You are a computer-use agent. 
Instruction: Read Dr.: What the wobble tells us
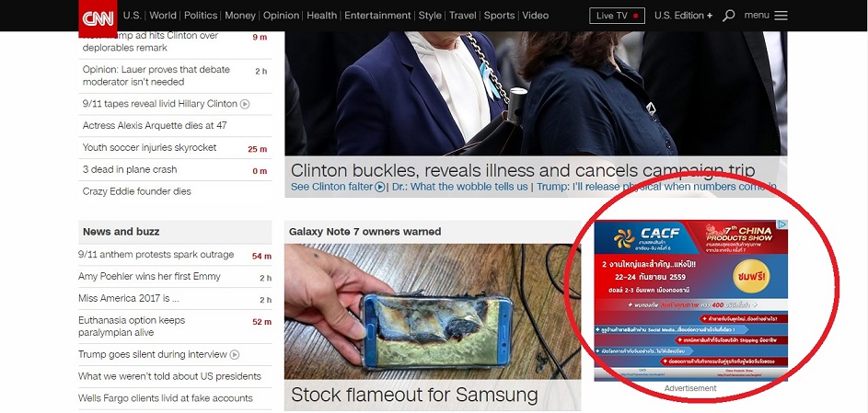[x=459, y=187]
